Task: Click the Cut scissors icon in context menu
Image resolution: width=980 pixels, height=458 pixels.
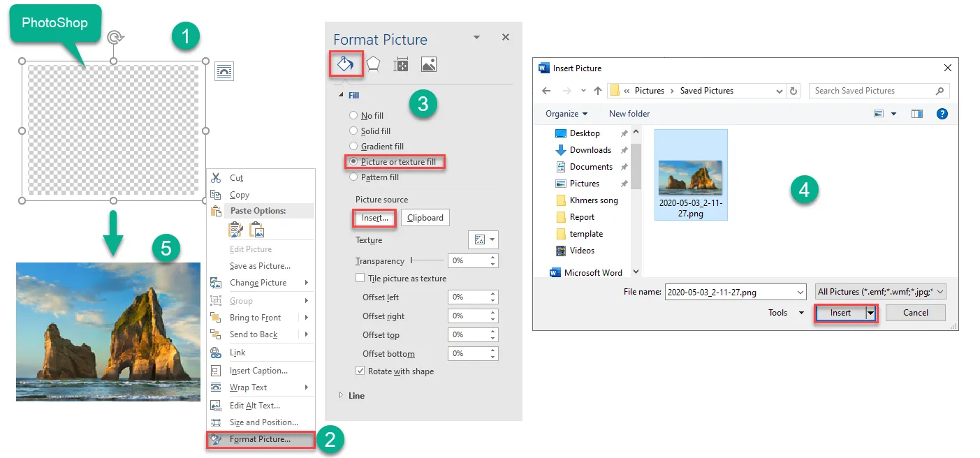Action: 216,178
